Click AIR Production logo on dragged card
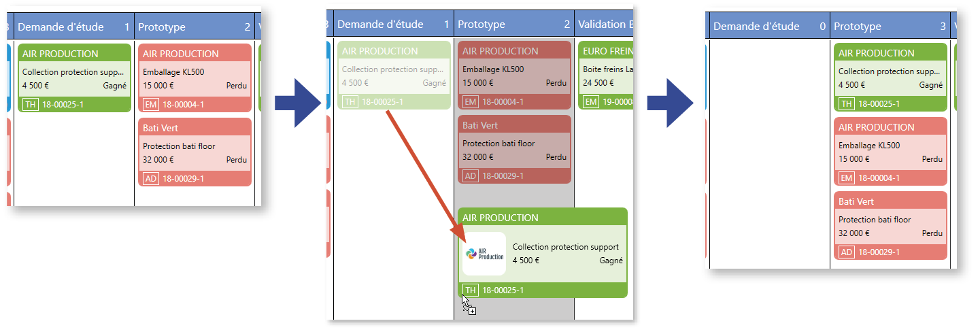Image resolution: width=980 pixels, height=334 pixels. pyautogui.click(x=484, y=254)
